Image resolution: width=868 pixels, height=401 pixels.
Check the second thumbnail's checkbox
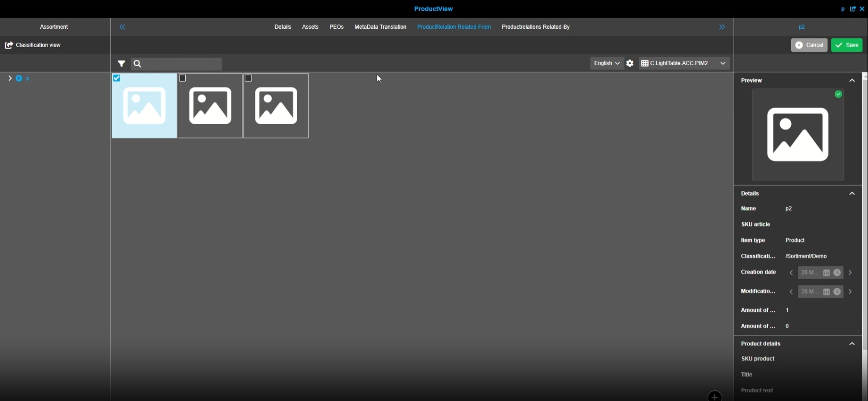tap(182, 78)
